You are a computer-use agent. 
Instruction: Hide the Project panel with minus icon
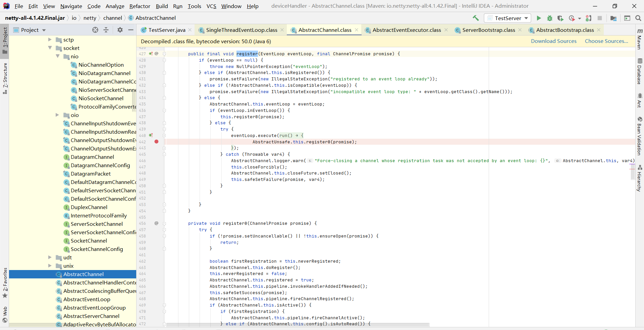(x=131, y=30)
